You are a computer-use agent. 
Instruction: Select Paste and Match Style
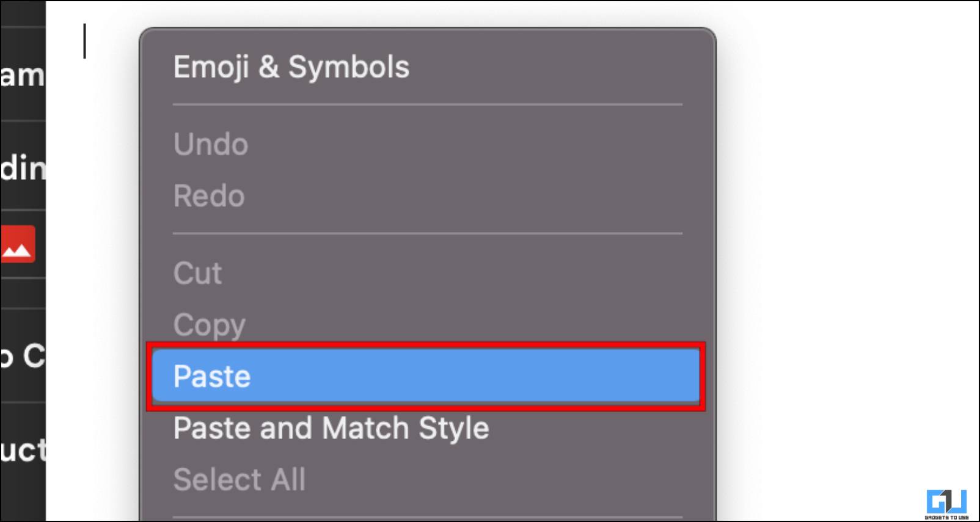coord(331,428)
